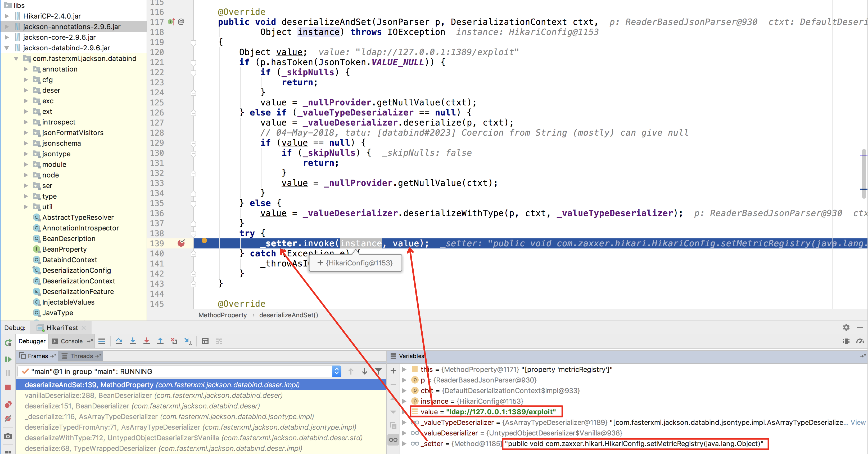Toggle the frames filter funnel icon
The height and width of the screenshot is (454, 868).
tap(379, 371)
